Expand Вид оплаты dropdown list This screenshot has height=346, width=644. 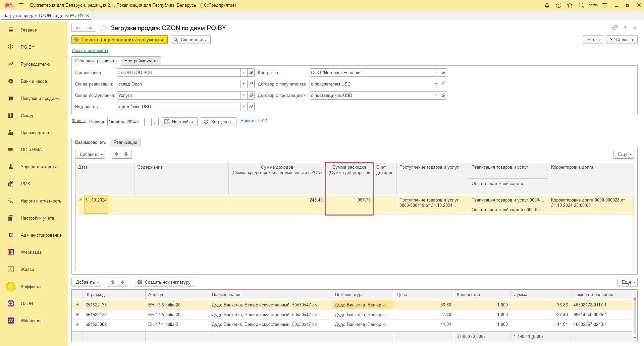click(244, 107)
